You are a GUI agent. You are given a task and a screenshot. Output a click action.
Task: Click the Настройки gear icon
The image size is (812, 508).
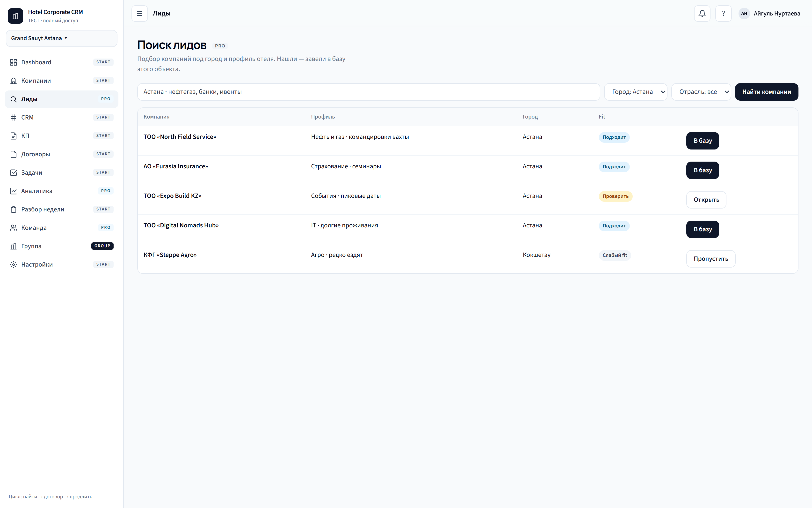(14, 264)
